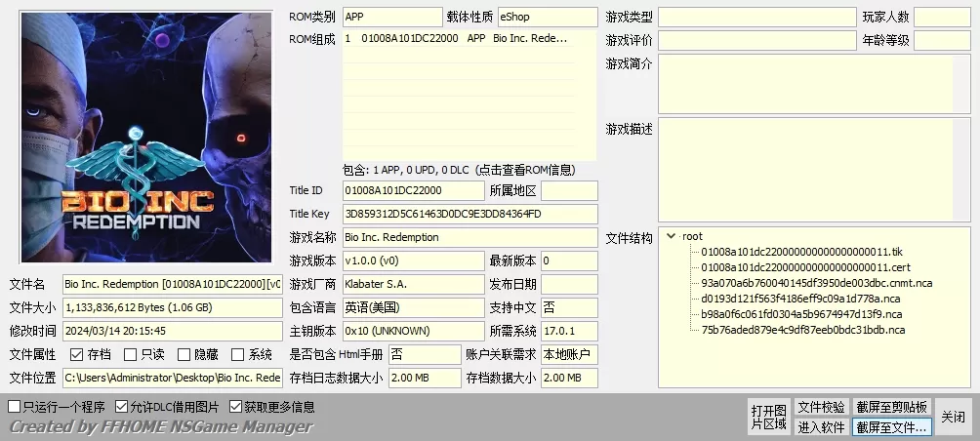Screen dimensions: 980x441
Task: Select the .cnmt.nca file entry
Action: tap(816, 283)
